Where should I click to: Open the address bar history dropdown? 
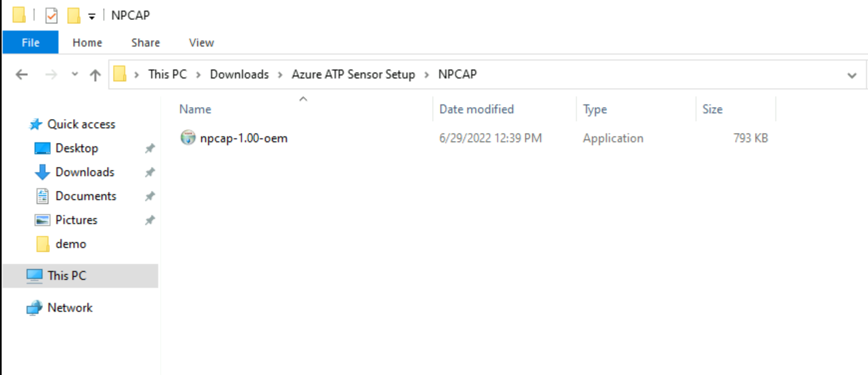click(x=852, y=75)
